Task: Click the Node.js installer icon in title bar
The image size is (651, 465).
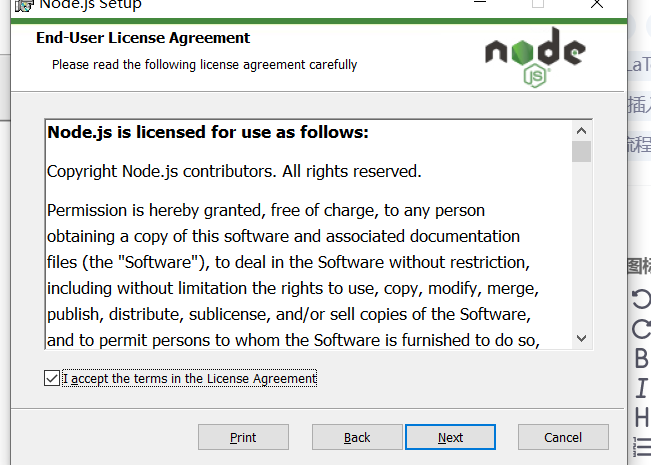Action: pos(24,5)
